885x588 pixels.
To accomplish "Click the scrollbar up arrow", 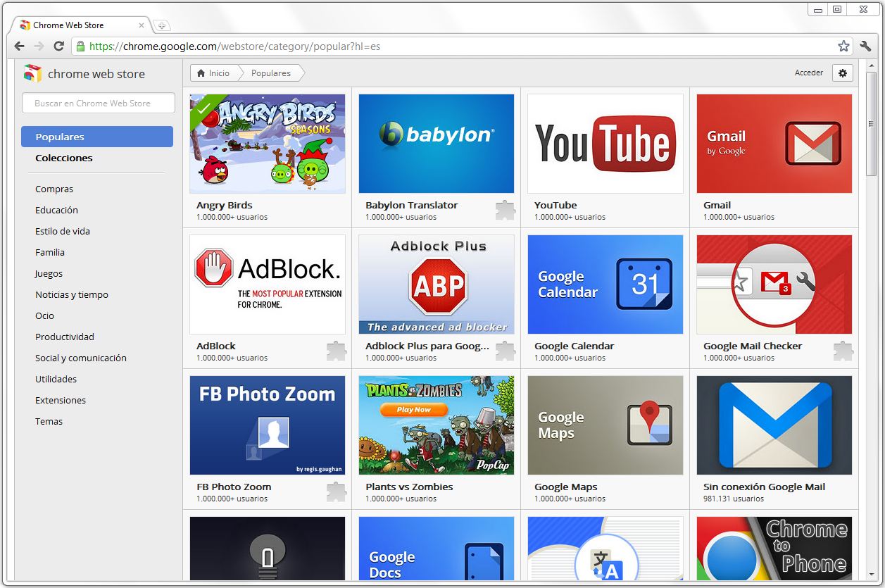I will [872, 65].
